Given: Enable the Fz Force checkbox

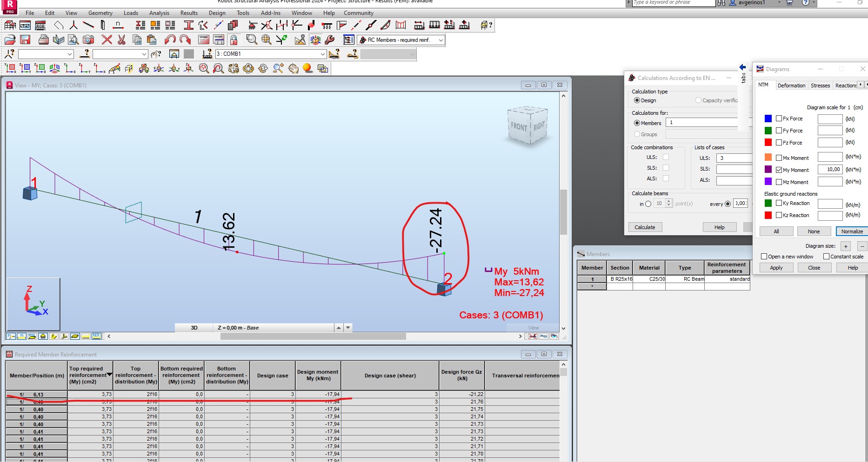Looking at the screenshot, I should click(x=780, y=143).
